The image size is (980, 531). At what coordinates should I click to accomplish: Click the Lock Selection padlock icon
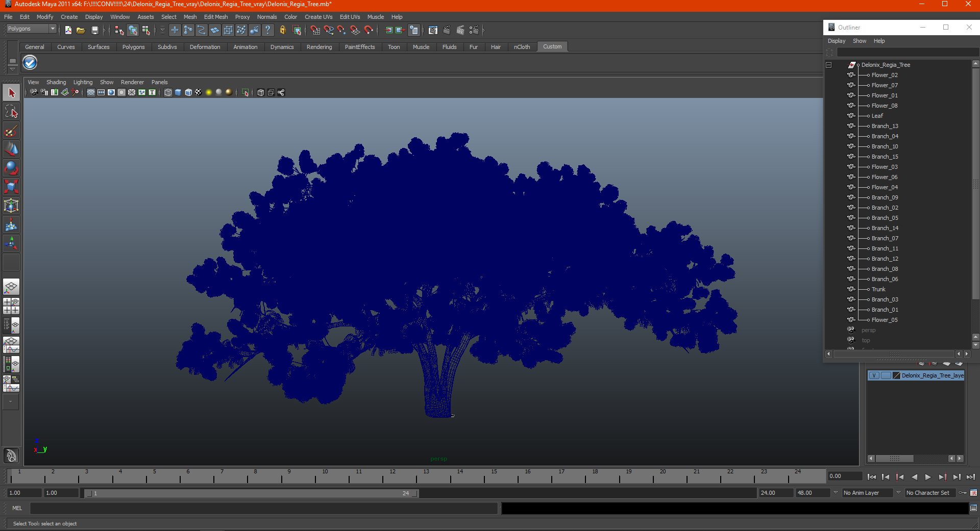(x=283, y=31)
